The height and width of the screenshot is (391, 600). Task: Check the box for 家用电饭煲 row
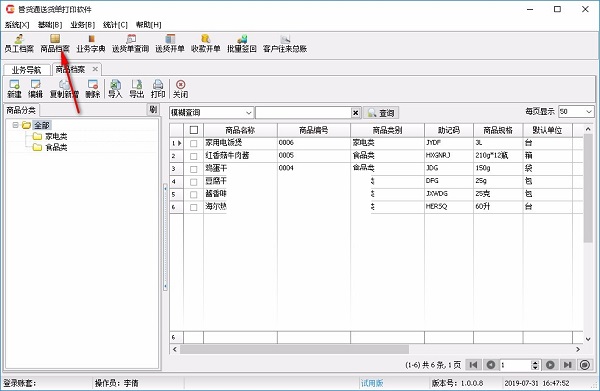194,143
